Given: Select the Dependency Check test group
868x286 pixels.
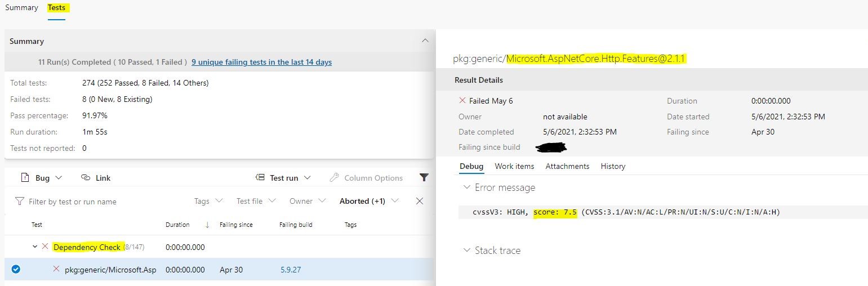Looking at the screenshot, I should click(87, 247).
